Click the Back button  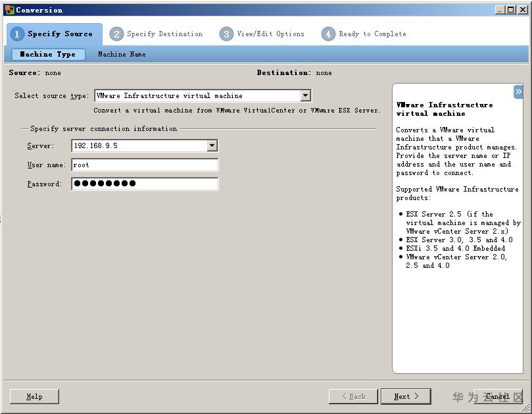point(353,396)
